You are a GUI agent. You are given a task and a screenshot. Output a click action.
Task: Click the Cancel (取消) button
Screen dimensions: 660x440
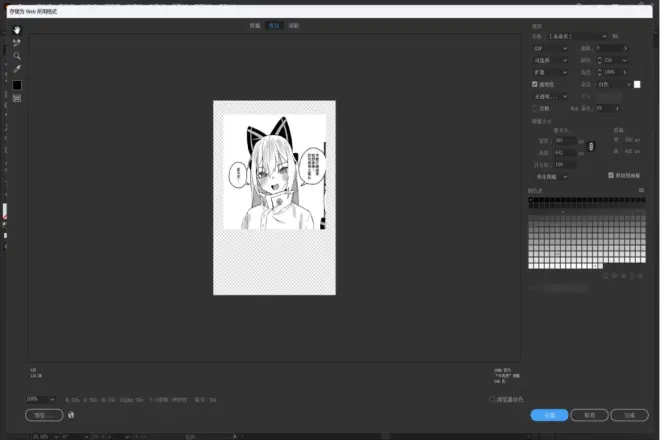(x=589, y=415)
